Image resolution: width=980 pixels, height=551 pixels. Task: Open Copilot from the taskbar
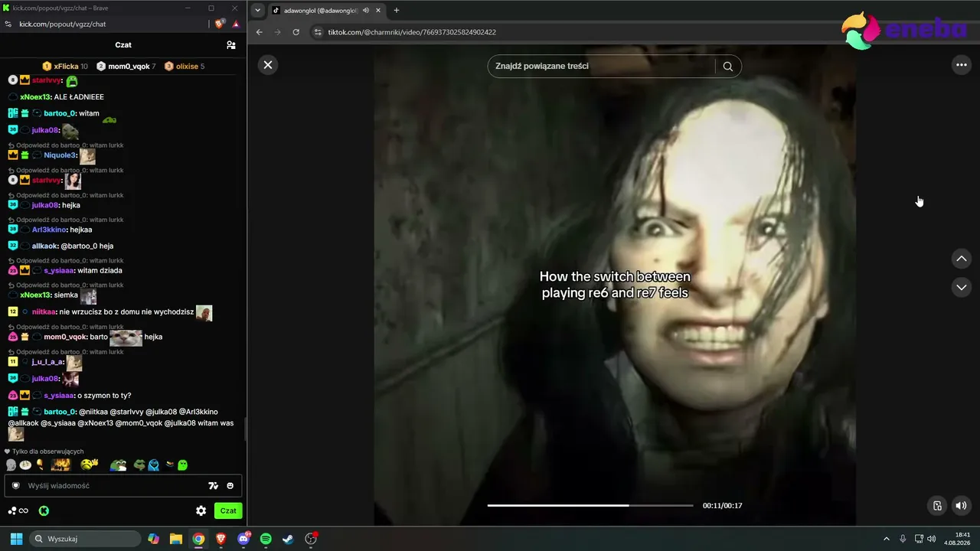pos(154,539)
